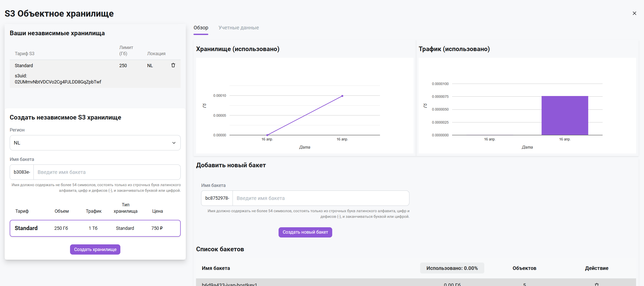Click the Трафик (использовано) chart title
644x286 pixels.
click(454, 49)
